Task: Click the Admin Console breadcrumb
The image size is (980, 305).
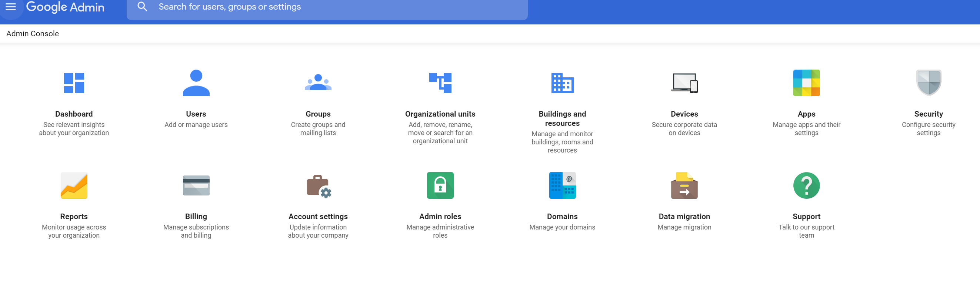Action: (33, 33)
